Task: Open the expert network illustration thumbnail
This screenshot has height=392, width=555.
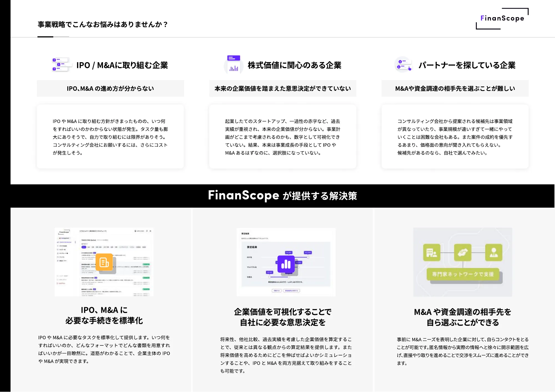Action: click(463, 262)
